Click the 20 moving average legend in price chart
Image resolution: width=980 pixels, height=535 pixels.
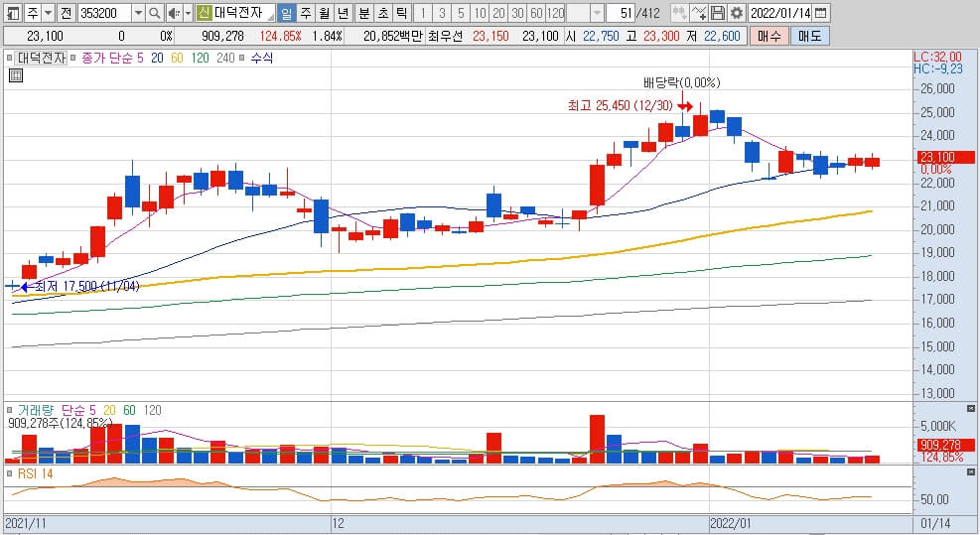point(157,59)
